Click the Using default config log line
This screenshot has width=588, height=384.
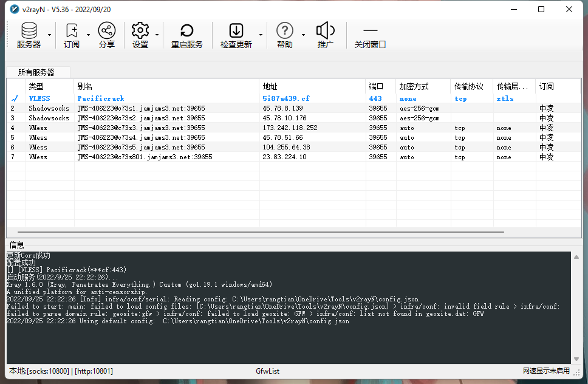178,321
